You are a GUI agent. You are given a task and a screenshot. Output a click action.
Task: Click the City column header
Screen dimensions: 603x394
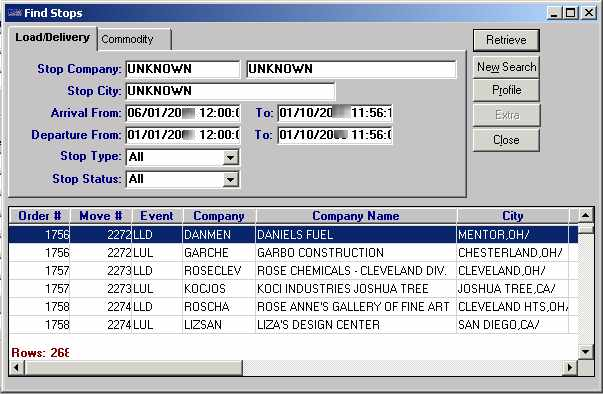click(x=513, y=216)
